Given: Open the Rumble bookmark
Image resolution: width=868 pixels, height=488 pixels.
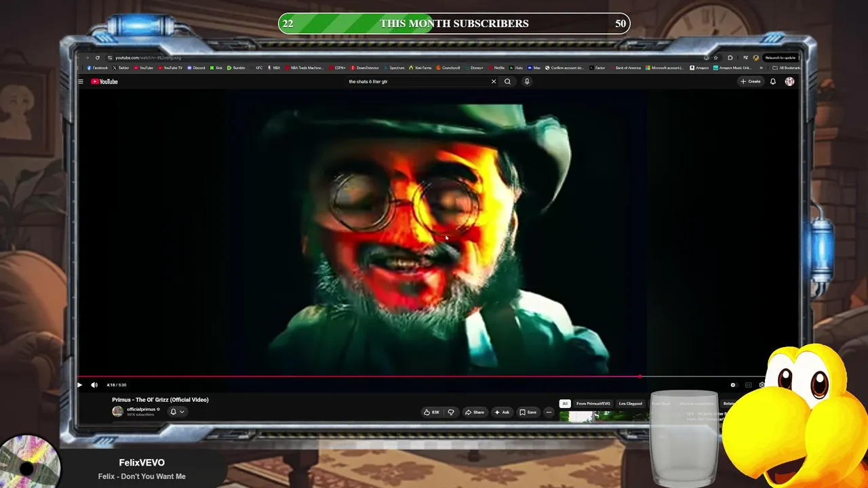Looking at the screenshot, I should [236, 68].
